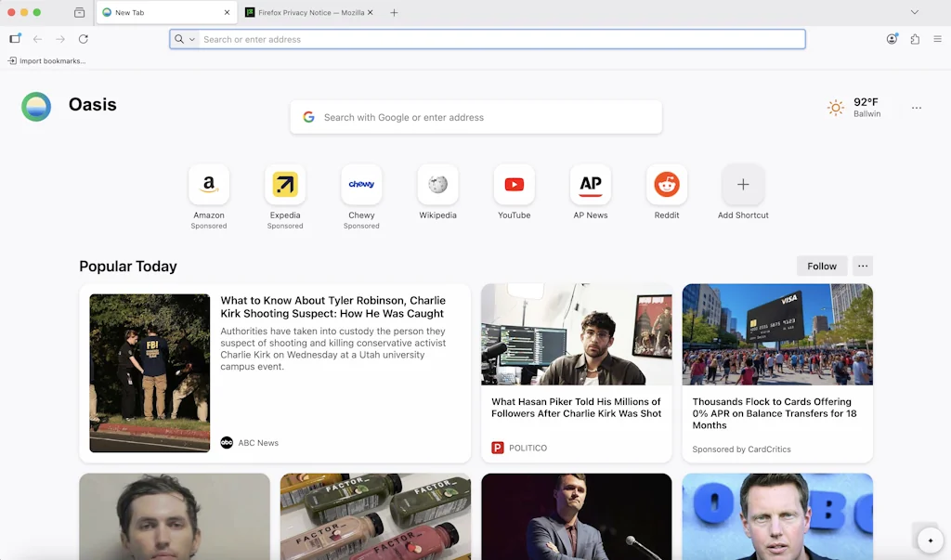
Task: Open the Hasan Piker article thumbnail
Action: (x=576, y=334)
